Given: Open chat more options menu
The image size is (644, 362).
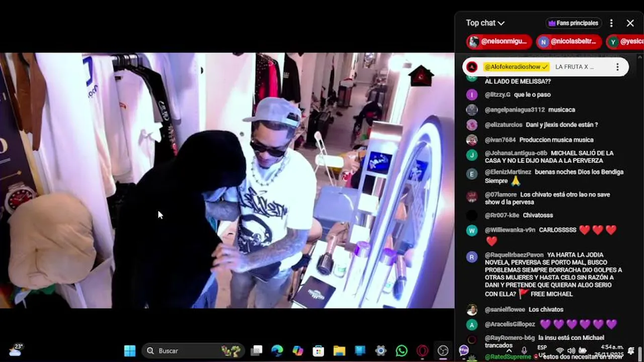Looking at the screenshot, I should point(611,23).
